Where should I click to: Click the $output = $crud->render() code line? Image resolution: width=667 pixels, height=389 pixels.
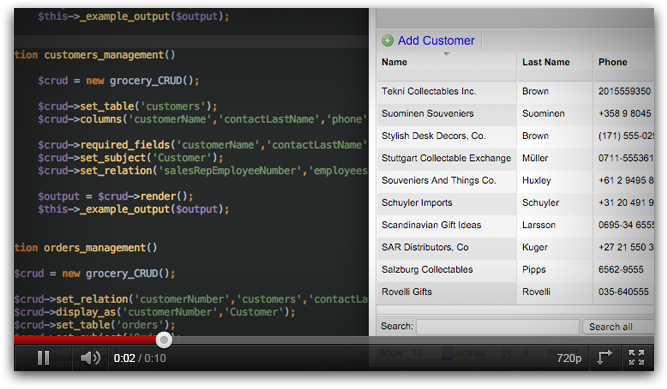[116, 196]
